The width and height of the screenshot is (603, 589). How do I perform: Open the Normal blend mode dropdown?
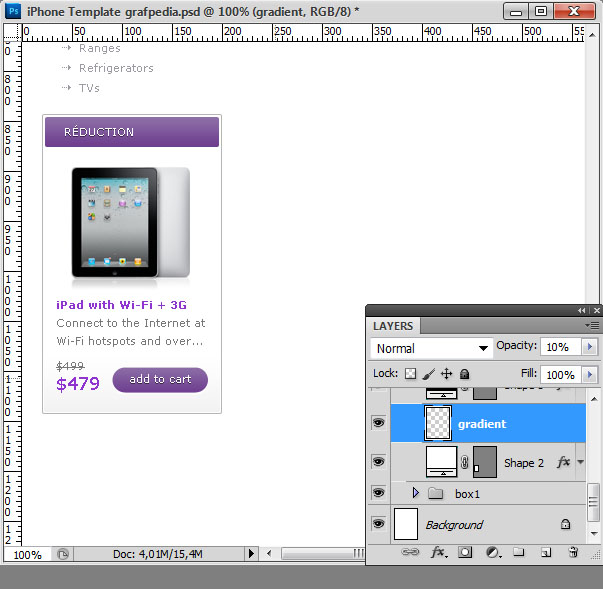(431, 348)
